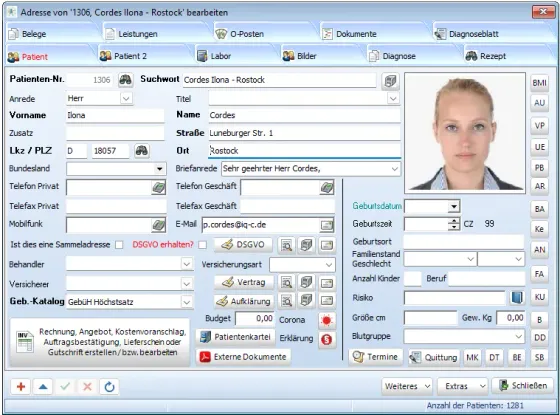This screenshot has width=560, height=415.
Task: Open the Behandler dropdown
Action: coord(186,264)
